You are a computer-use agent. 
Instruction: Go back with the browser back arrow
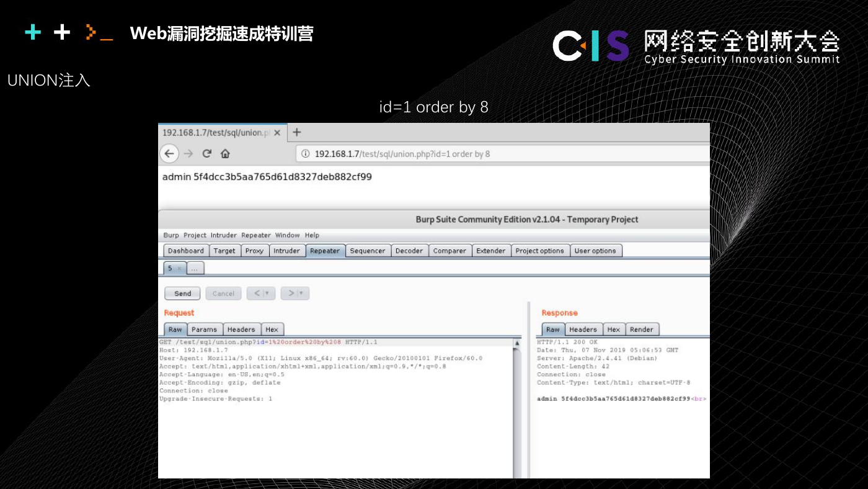tap(169, 153)
